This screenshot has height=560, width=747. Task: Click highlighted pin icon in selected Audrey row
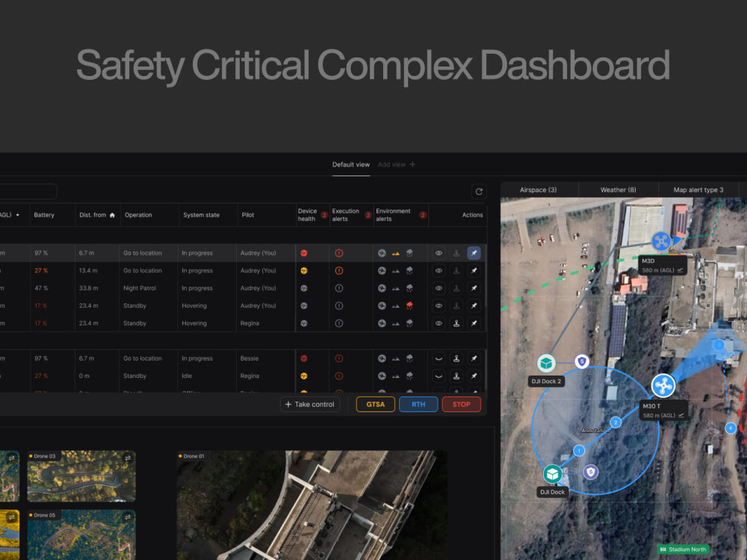(474, 253)
